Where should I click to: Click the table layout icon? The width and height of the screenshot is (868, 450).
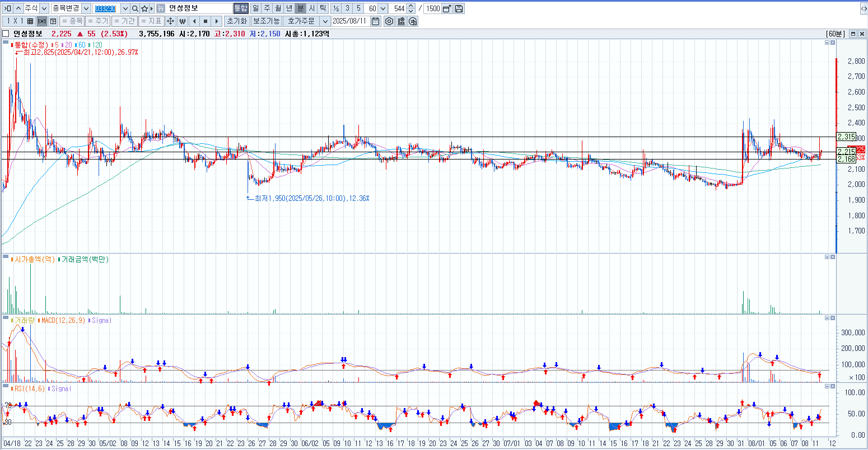(x=53, y=21)
